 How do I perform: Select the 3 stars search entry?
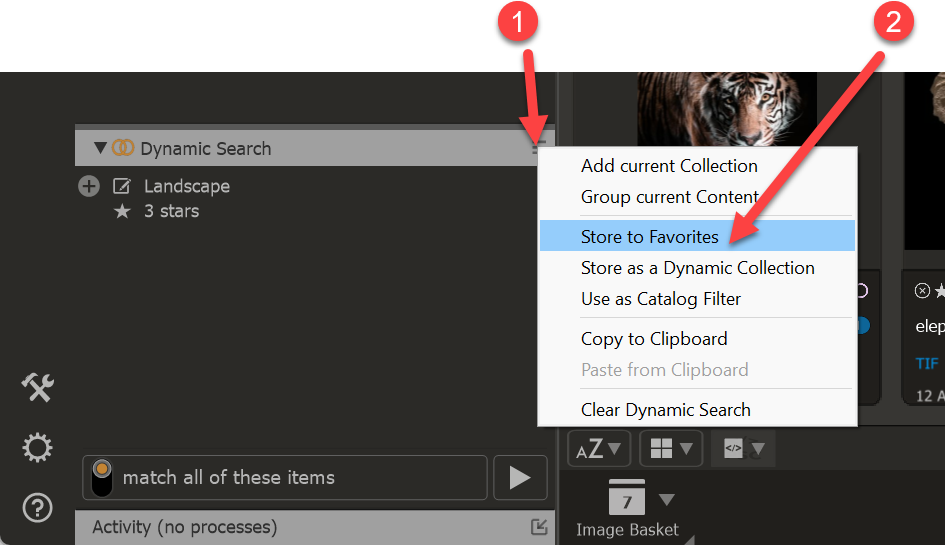[171, 211]
